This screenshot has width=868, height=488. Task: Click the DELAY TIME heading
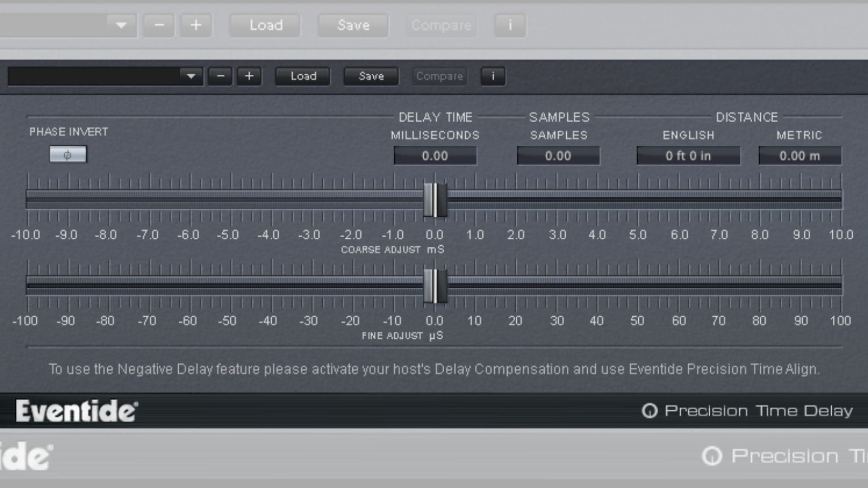(435, 117)
